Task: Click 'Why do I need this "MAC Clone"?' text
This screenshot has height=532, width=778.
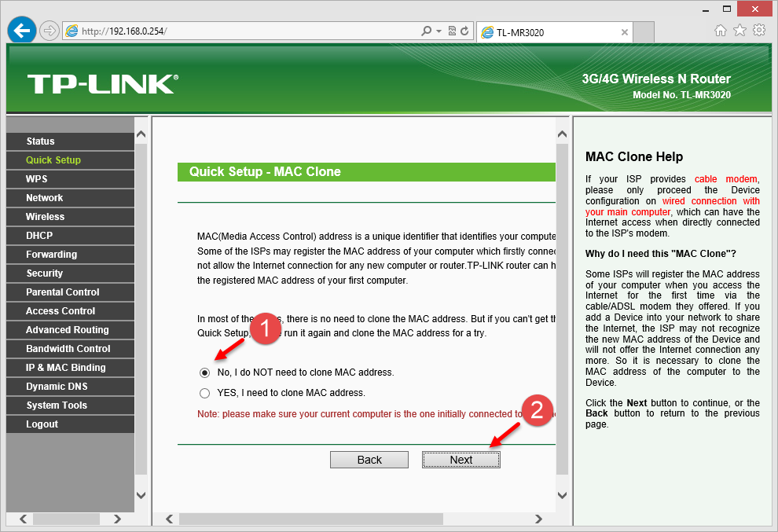Action: tap(660, 254)
